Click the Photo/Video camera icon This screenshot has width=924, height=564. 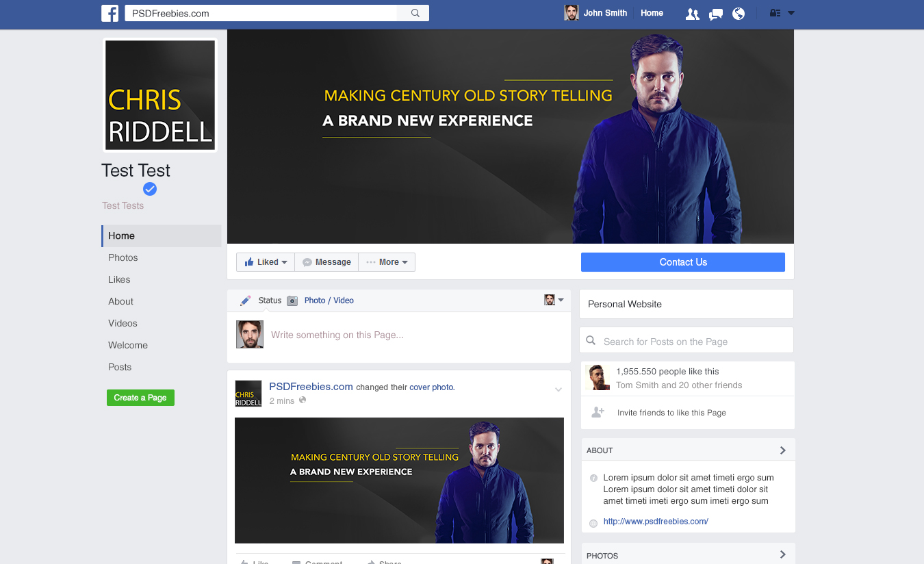point(292,300)
